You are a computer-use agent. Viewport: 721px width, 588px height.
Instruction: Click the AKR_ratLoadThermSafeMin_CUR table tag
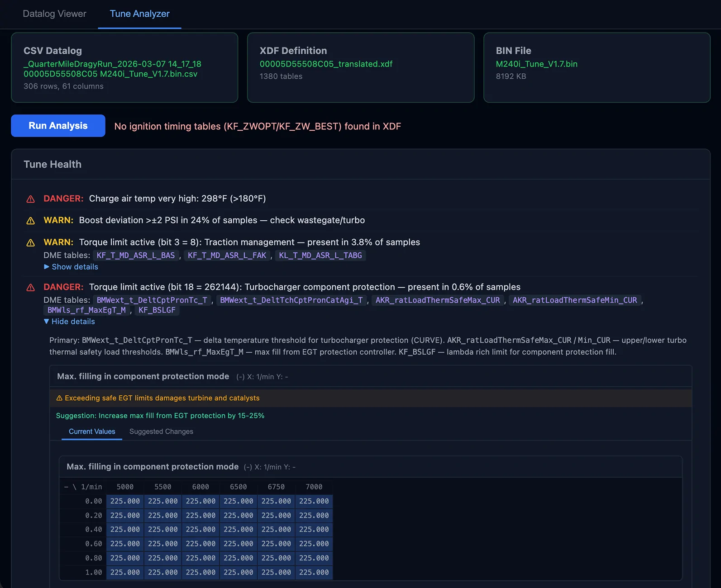(x=575, y=300)
